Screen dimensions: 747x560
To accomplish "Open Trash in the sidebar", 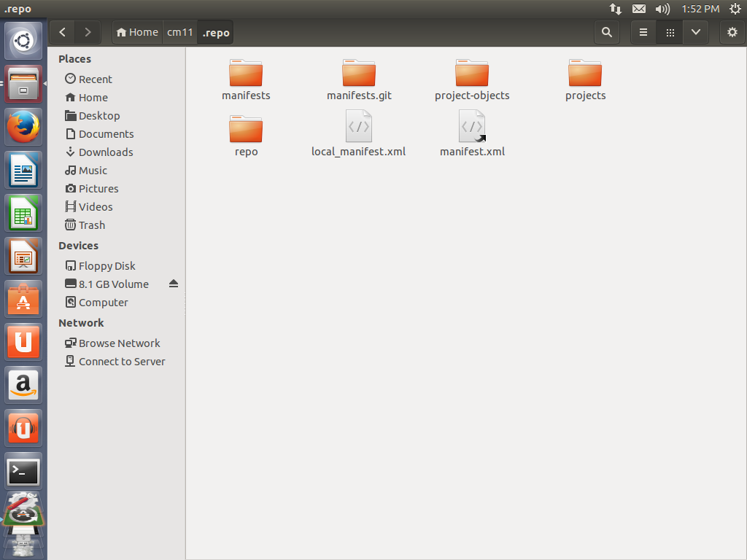I will 117,225.
